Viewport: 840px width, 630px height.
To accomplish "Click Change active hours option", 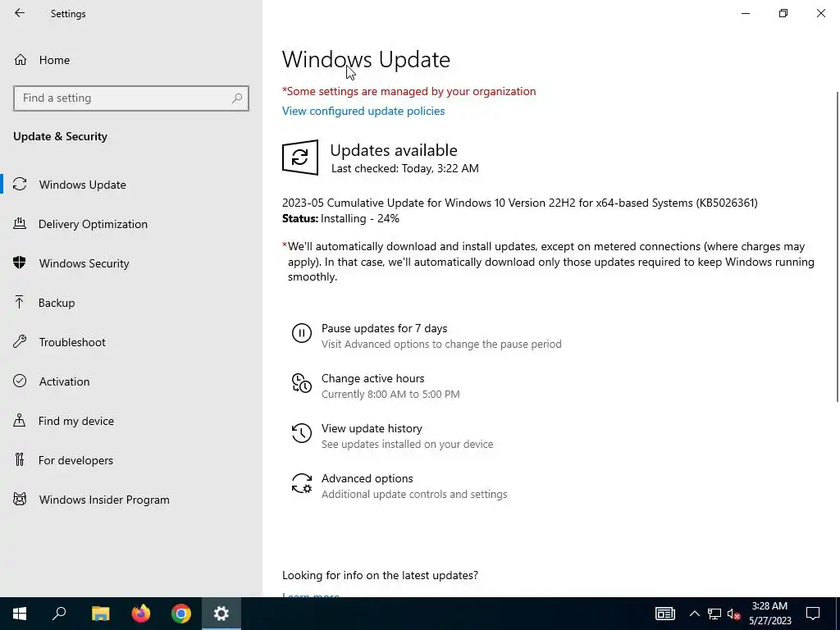I will click(x=373, y=378).
